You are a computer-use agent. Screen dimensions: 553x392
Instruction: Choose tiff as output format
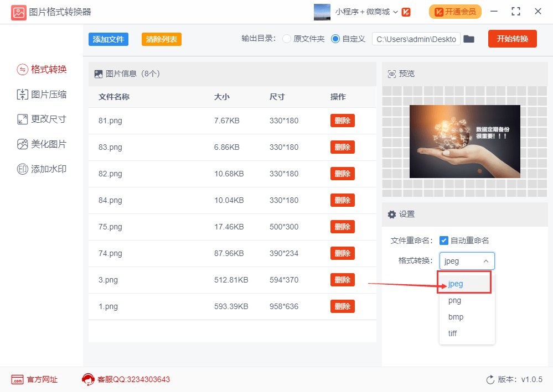[452, 333]
